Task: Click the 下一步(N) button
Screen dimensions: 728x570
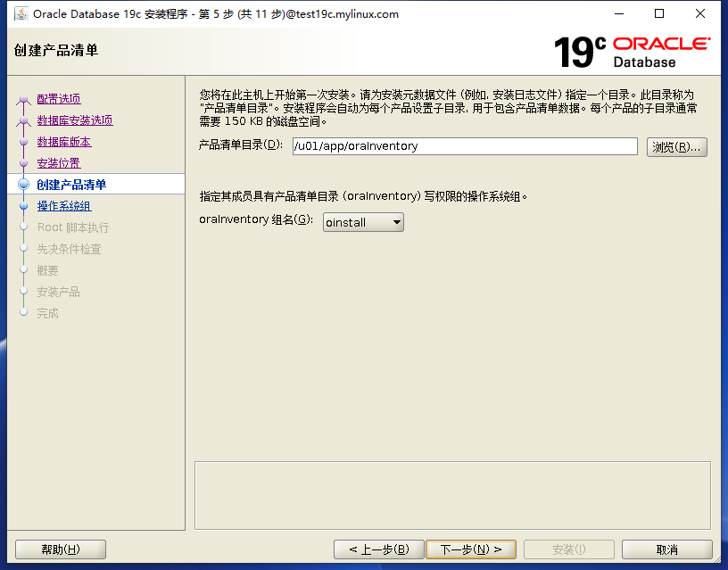Action: coord(471,549)
